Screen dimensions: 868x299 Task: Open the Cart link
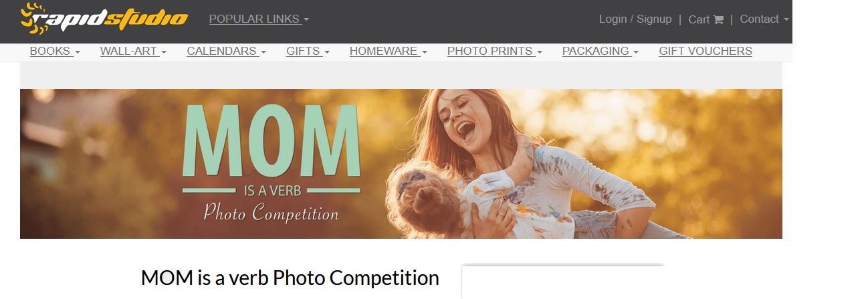(706, 19)
